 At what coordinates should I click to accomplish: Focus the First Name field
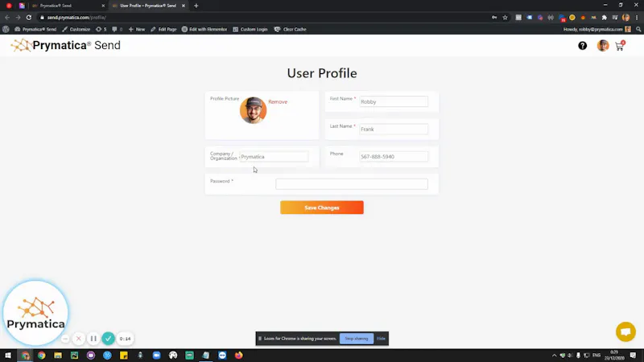(x=394, y=101)
